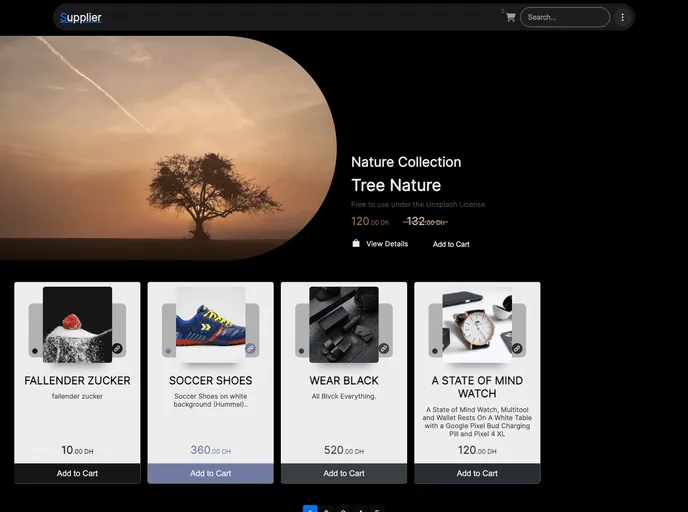
Task: Open the three-dot options menu
Action: click(x=622, y=18)
